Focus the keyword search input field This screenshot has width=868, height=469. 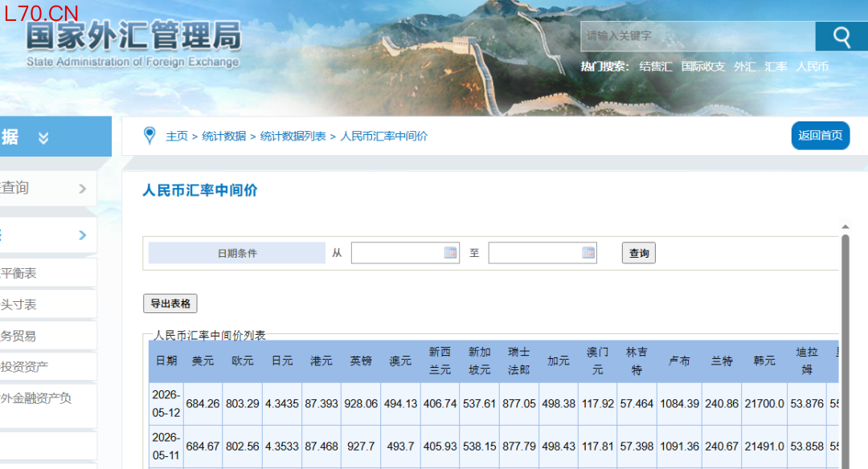click(x=698, y=36)
